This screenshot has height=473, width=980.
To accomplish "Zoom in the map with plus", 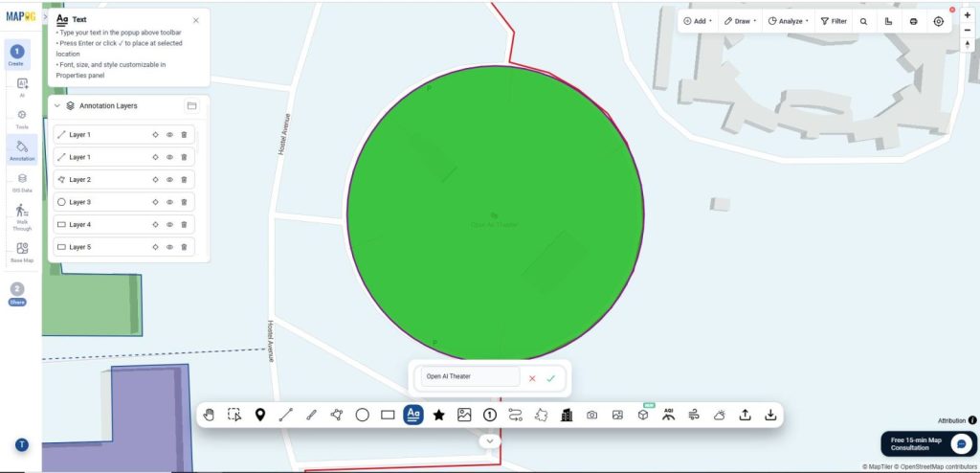I will click(968, 15).
